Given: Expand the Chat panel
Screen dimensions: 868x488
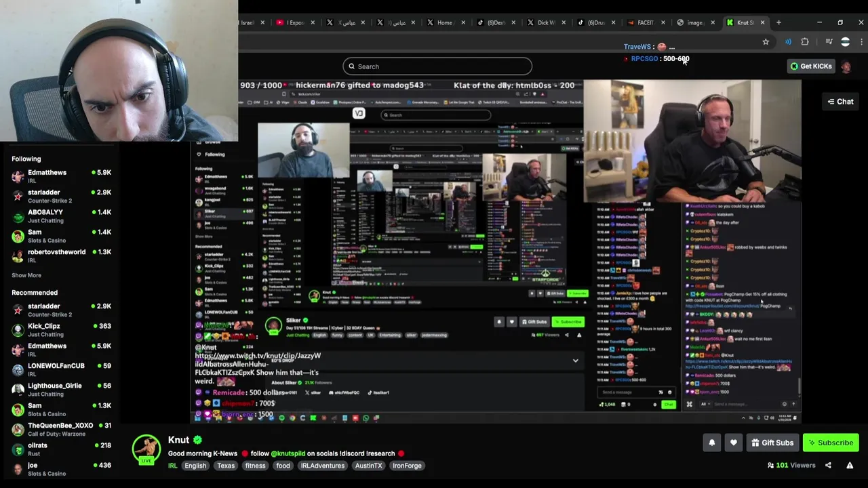Looking at the screenshot, I should pos(840,102).
